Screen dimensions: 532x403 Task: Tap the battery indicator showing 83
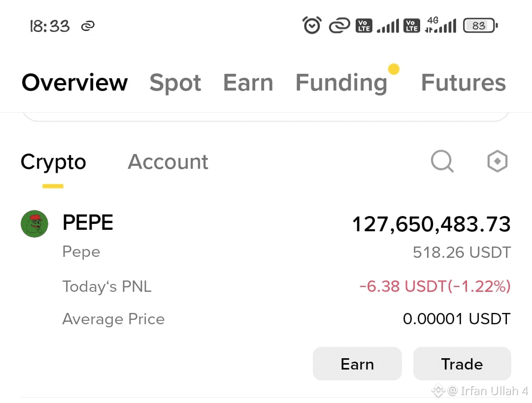pyautogui.click(x=480, y=26)
